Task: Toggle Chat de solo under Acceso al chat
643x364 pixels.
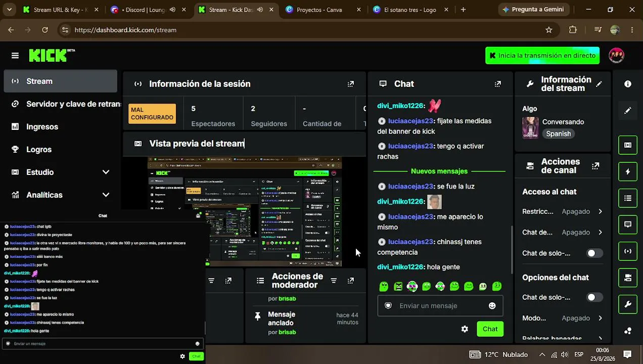Action: tap(594, 253)
